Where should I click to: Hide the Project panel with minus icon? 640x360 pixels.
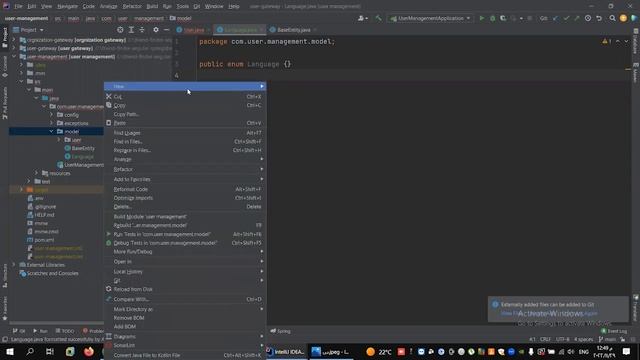167,30
